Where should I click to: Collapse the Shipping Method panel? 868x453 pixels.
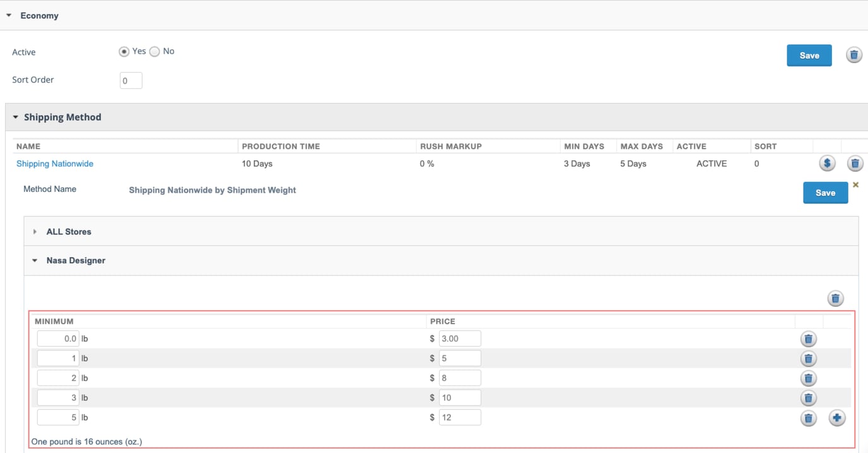coord(16,117)
